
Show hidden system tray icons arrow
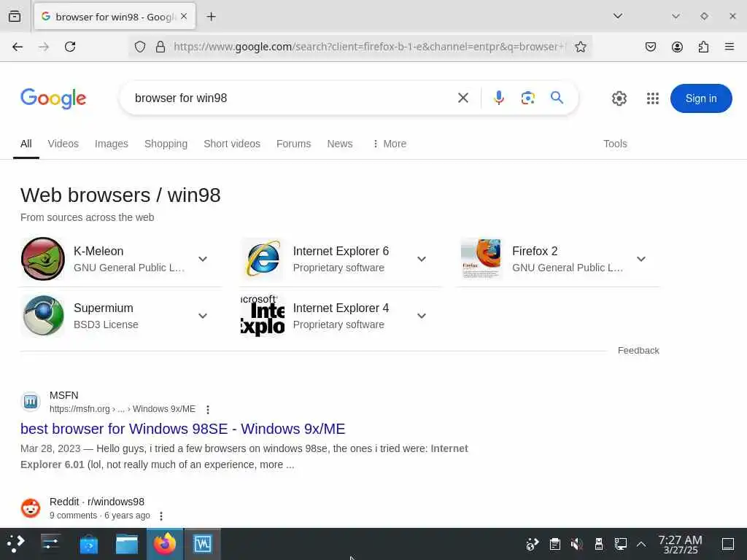(641, 544)
